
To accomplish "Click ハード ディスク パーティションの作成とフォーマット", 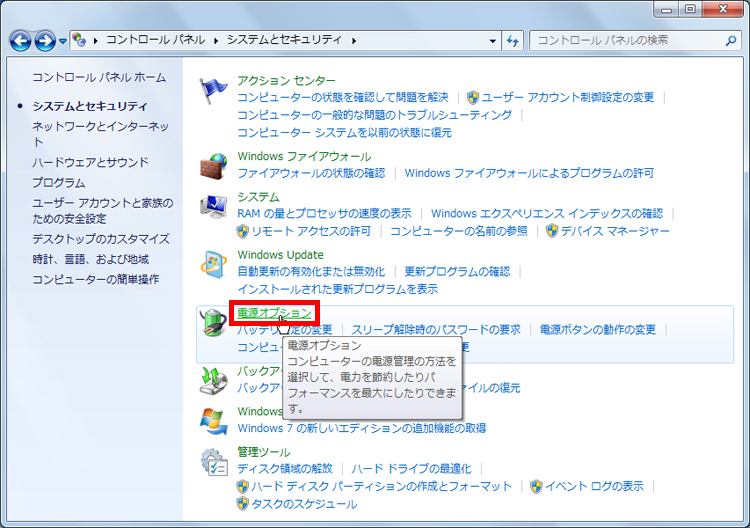I will 381,486.
